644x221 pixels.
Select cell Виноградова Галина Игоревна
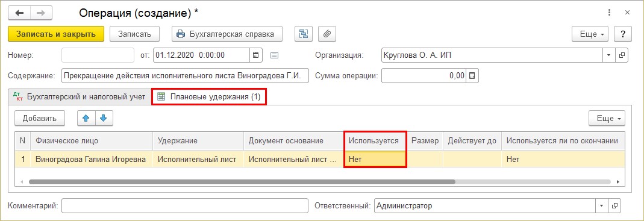[x=92, y=160]
